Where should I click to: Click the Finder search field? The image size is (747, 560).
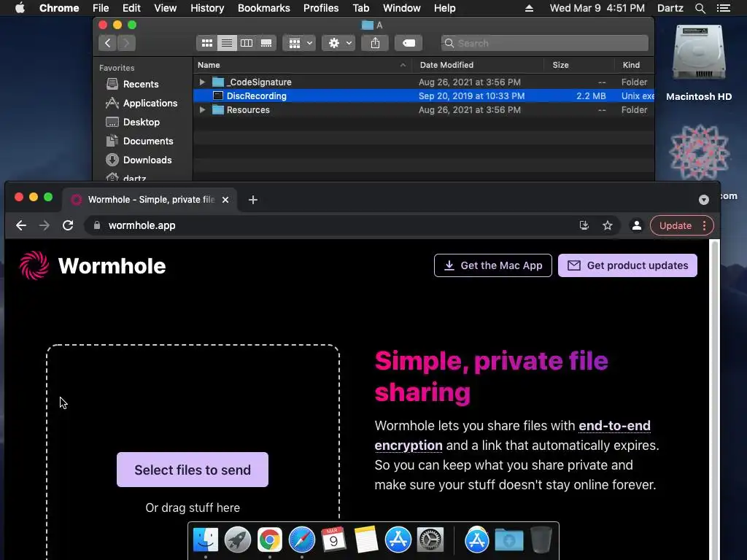[x=544, y=43]
